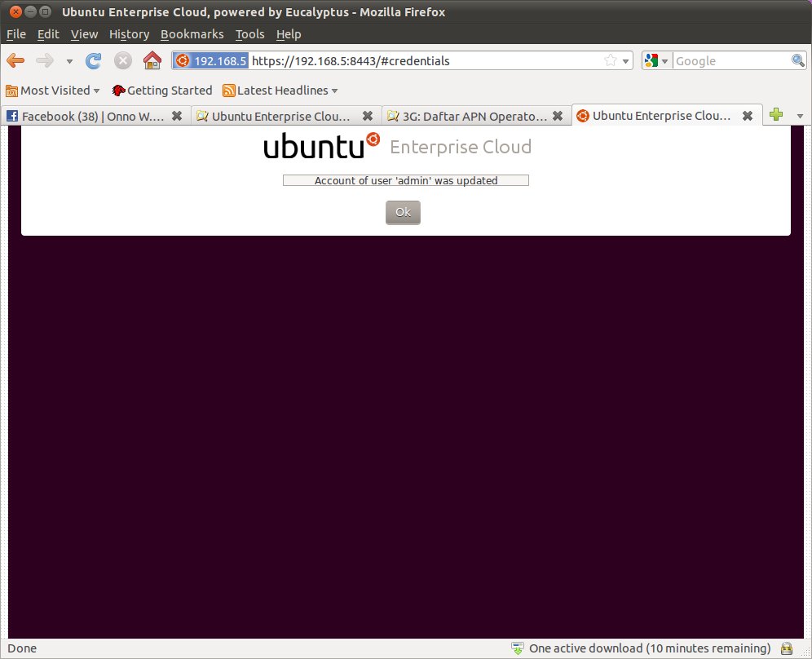812x659 pixels.
Task: Open the back/forward history dropdown arrow
Action: point(69,61)
